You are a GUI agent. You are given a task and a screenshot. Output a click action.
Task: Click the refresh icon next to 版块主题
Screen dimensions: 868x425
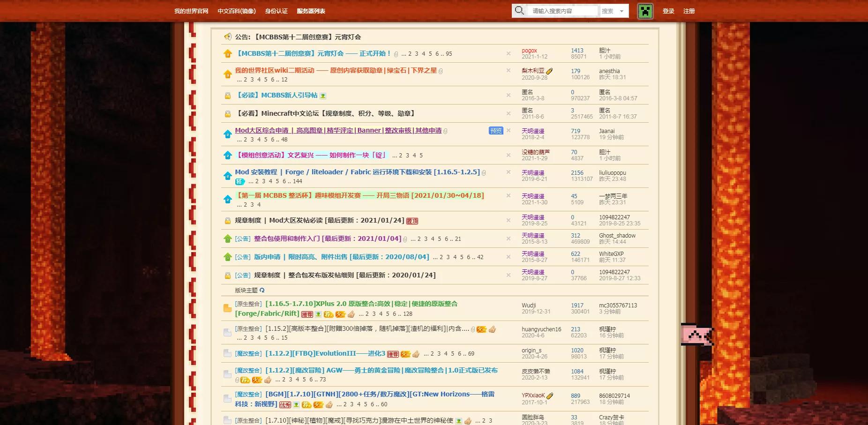point(262,290)
